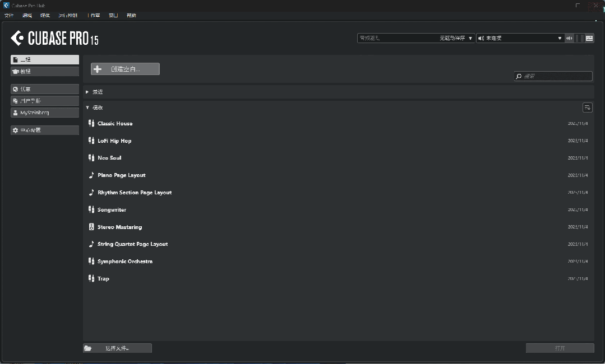Open the MySteinberg sidebar item

pos(45,113)
